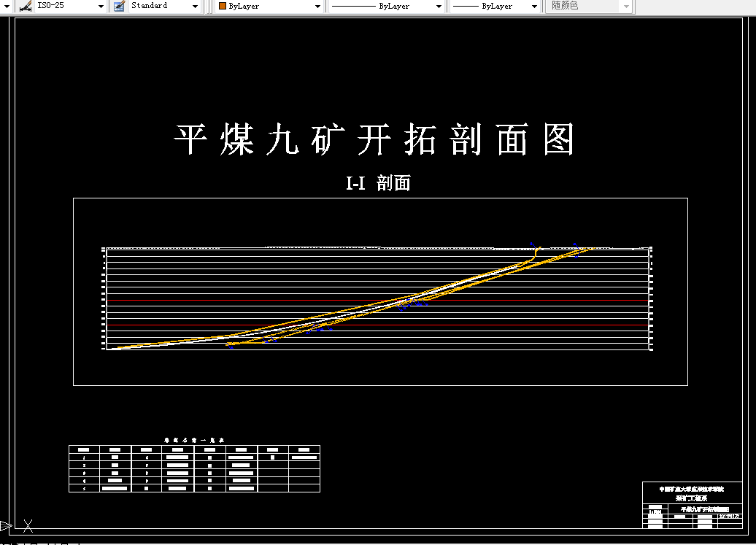
Task: Click the orange ByLayer color swatch
Action: click(x=223, y=6)
